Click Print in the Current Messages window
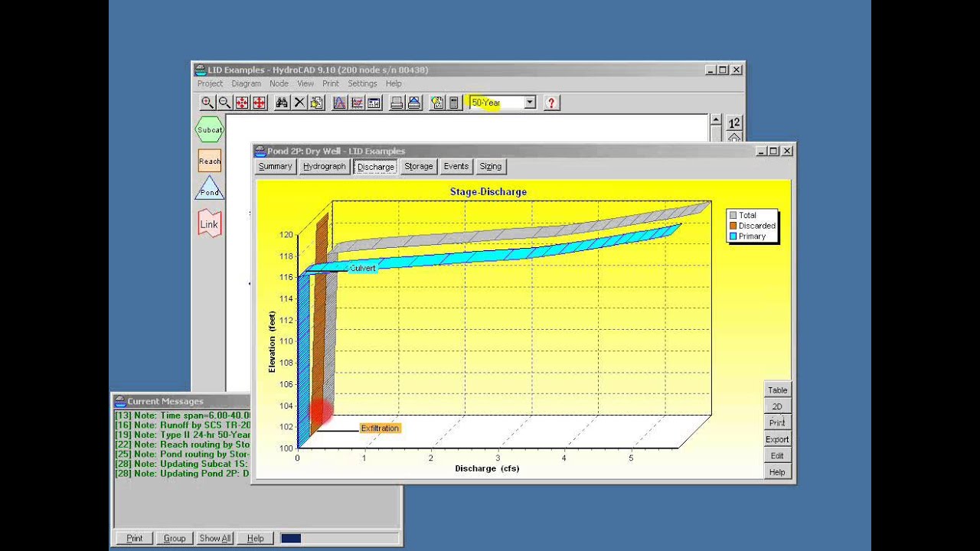Image resolution: width=980 pixels, height=551 pixels. tap(135, 538)
